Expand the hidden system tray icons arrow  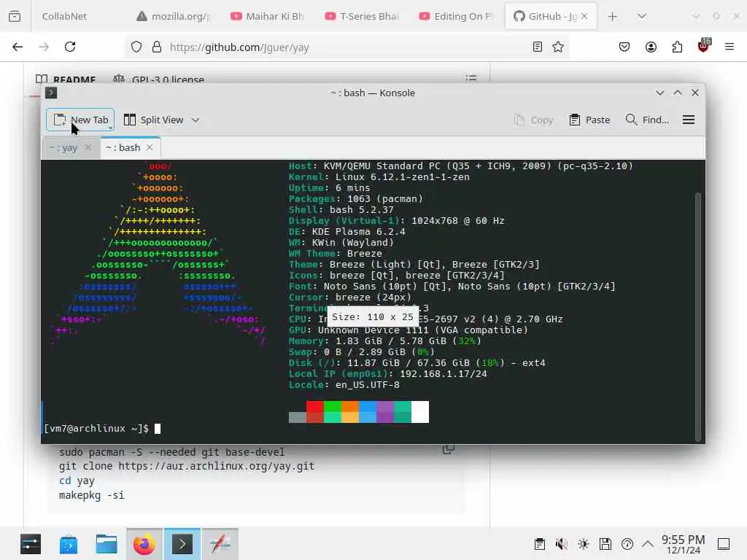point(648,544)
